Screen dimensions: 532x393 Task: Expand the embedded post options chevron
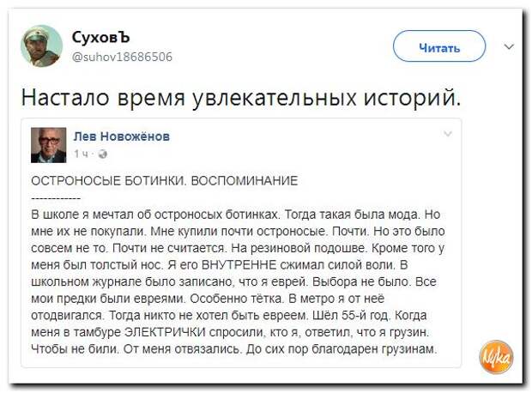448,134
